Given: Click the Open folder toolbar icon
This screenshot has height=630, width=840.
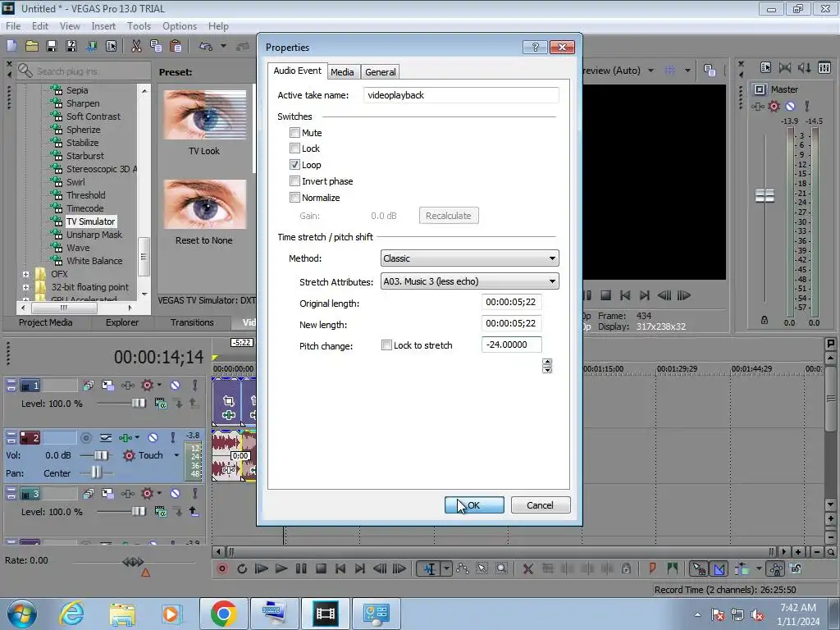Looking at the screenshot, I should point(32,46).
